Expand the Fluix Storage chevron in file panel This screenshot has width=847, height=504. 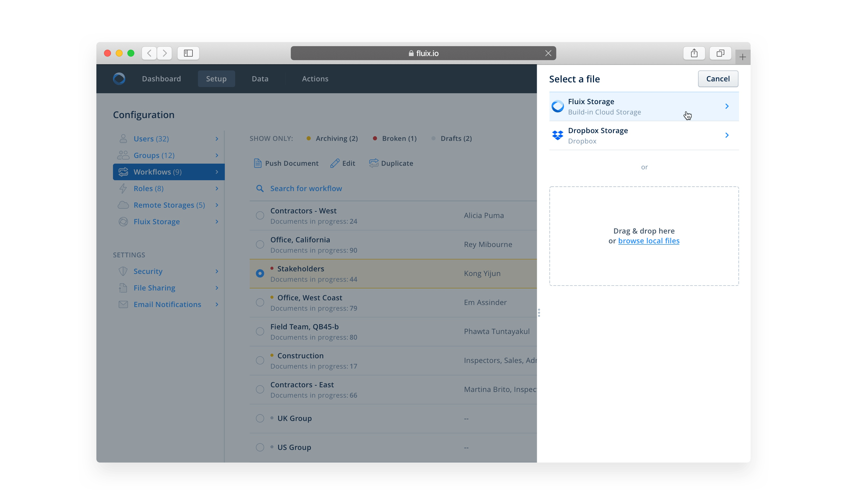[x=727, y=106]
